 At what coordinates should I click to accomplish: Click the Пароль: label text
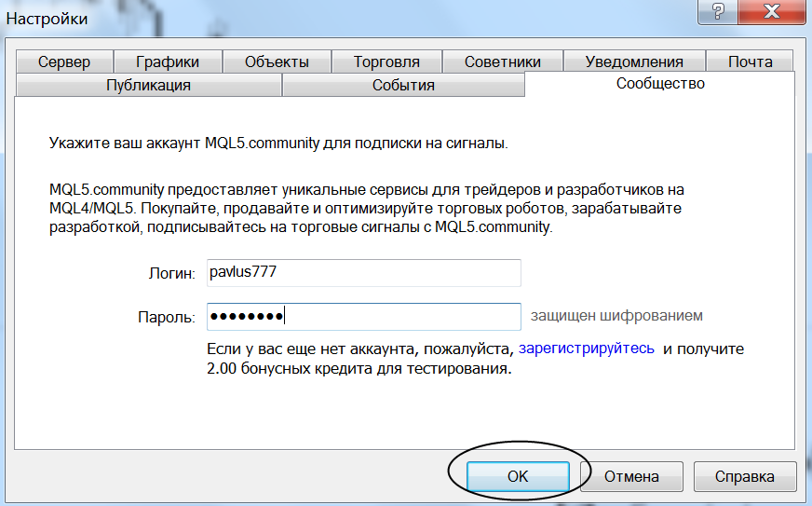(x=166, y=318)
